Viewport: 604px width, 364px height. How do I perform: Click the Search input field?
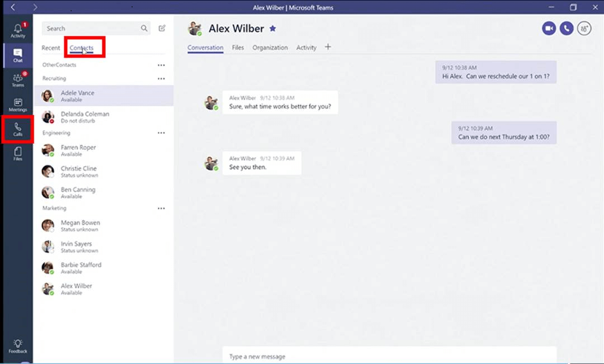[92, 29]
